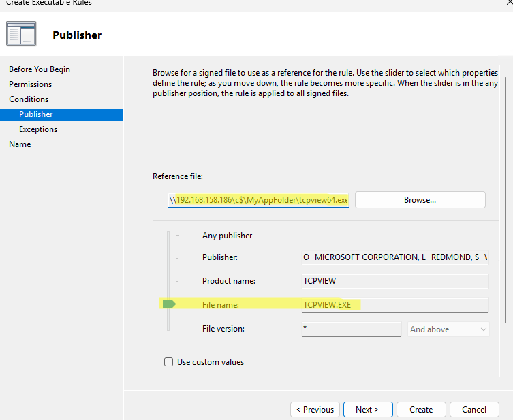
Task: Click the File version asterisk field
Action: pyautogui.click(x=351, y=329)
